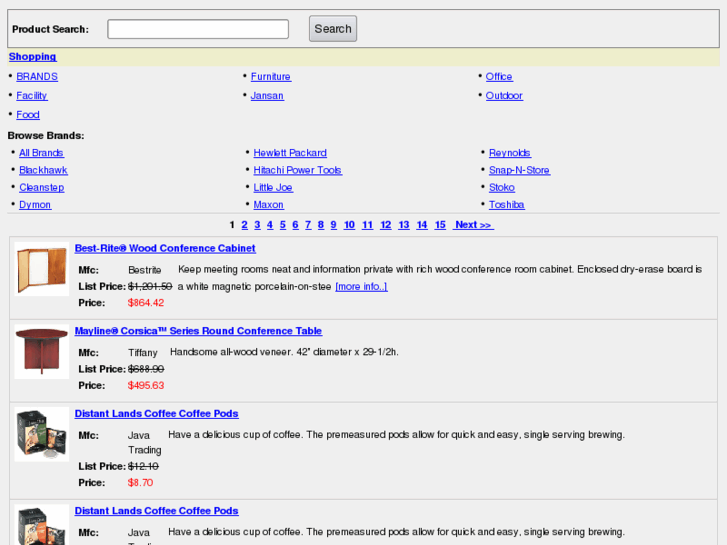Click the Search button
The image size is (727, 545).
pyautogui.click(x=333, y=29)
